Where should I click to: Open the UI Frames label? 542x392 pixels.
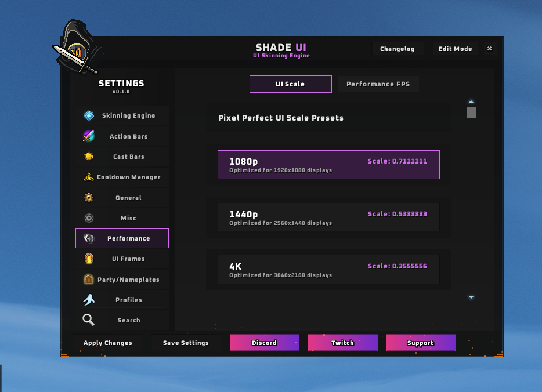(x=129, y=259)
